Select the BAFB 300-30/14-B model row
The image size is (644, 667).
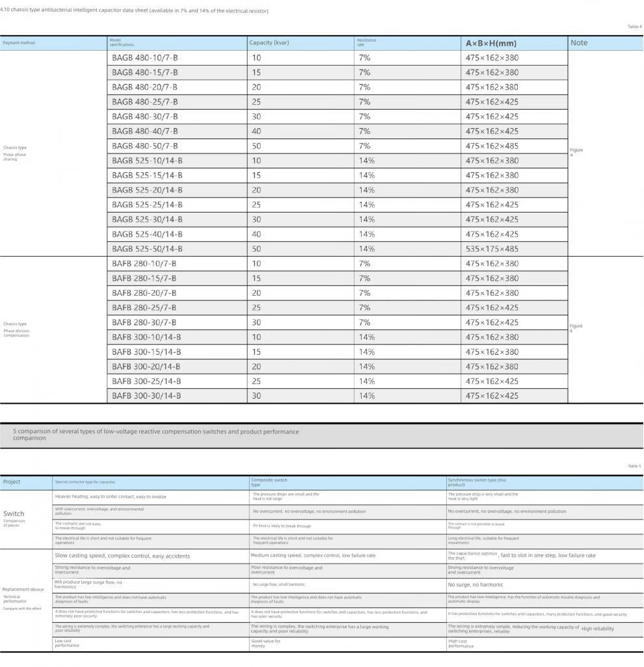click(146, 396)
